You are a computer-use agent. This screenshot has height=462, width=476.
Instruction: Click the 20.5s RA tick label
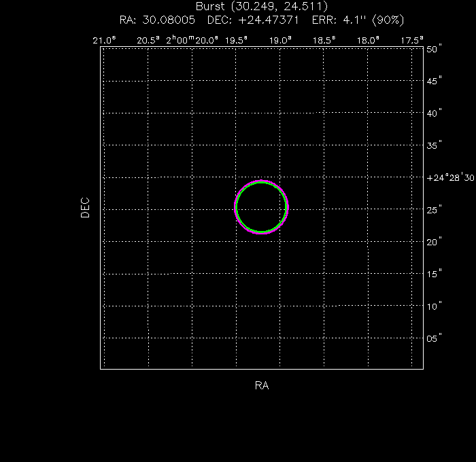(148, 40)
